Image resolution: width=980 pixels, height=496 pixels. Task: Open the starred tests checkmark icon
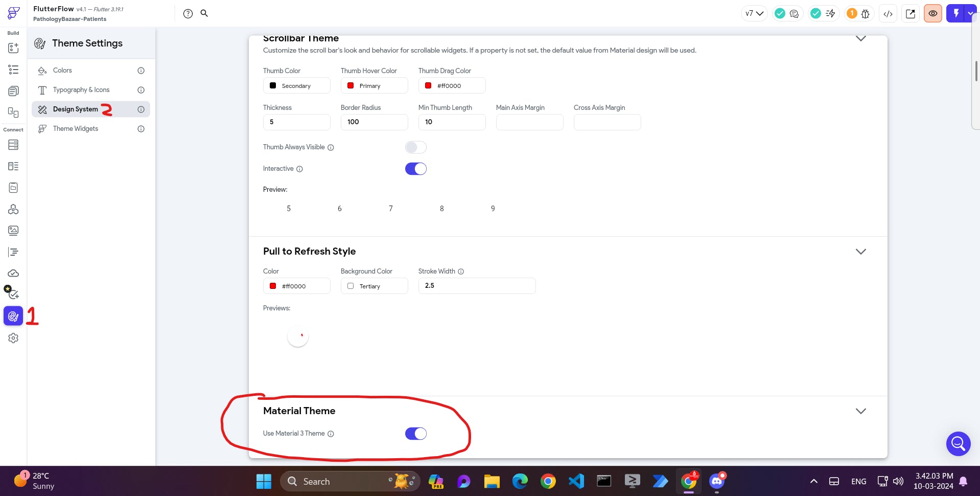pos(12,293)
